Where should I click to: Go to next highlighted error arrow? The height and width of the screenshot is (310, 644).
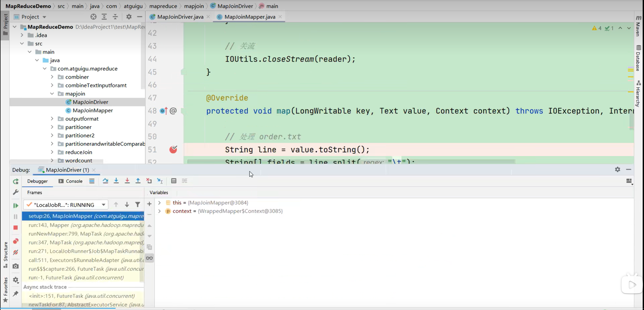[x=629, y=28]
